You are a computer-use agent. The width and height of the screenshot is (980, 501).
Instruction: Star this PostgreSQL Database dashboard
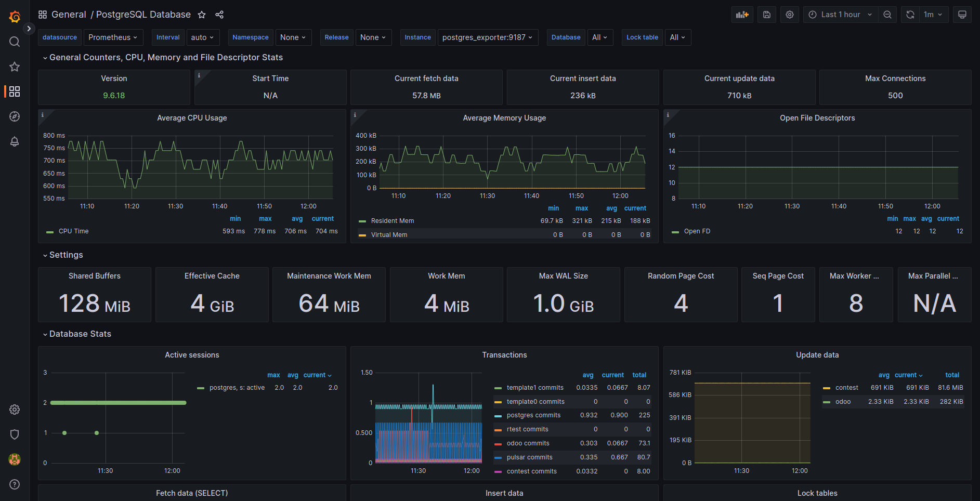202,15
